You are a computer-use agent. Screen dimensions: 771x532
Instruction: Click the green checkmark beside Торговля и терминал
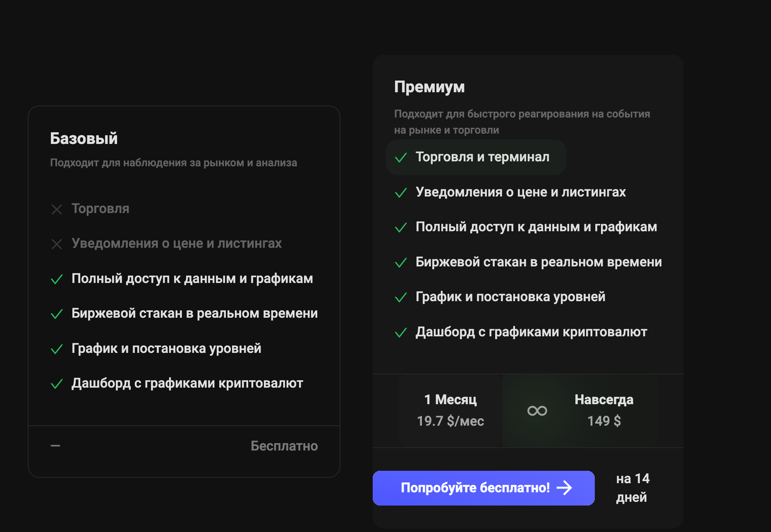pos(401,158)
